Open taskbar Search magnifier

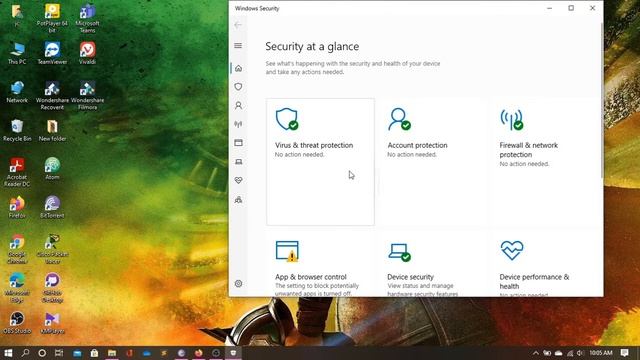click(25, 353)
